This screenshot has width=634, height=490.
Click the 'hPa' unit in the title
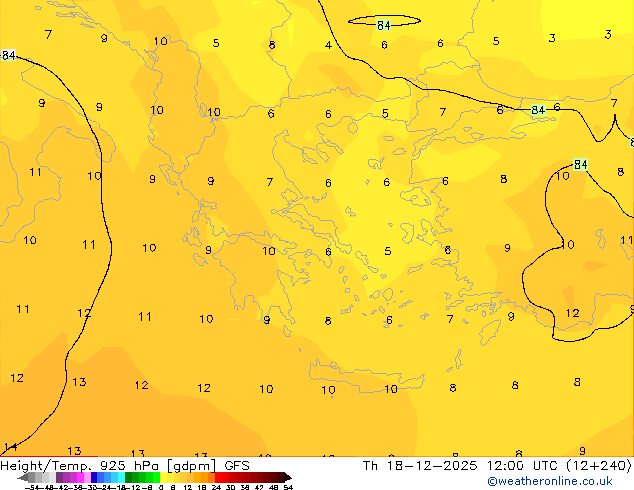(146, 466)
